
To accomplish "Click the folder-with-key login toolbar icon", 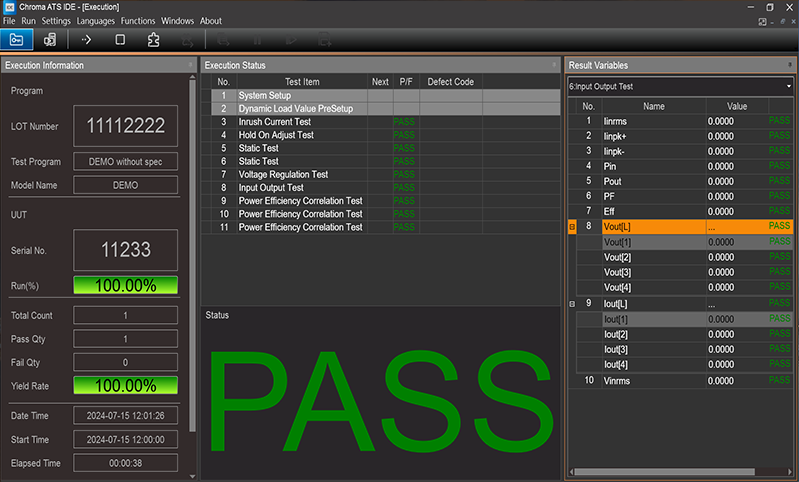I will (17, 39).
